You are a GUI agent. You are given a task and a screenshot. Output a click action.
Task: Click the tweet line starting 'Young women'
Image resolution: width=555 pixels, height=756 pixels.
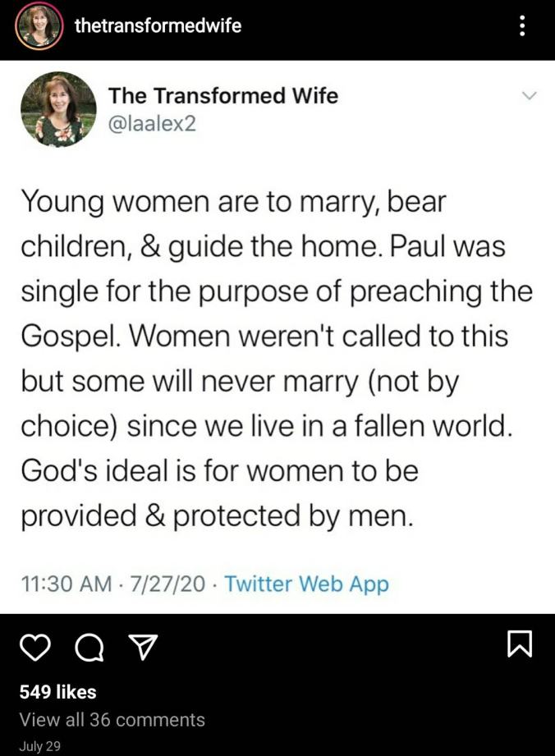pyautogui.click(x=233, y=201)
